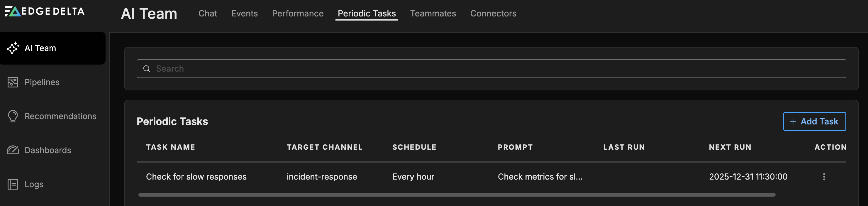868x206 pixels.
Task: Click the magnifying glass search icon
Action: (x=147, y=69)
